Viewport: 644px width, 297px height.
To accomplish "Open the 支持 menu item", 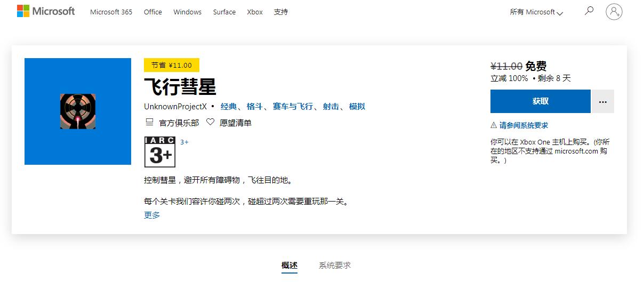I will (281, 12).
